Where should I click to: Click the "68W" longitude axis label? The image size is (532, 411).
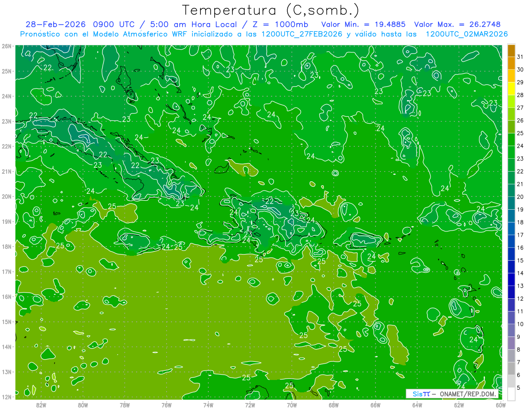tap(334, 405)
